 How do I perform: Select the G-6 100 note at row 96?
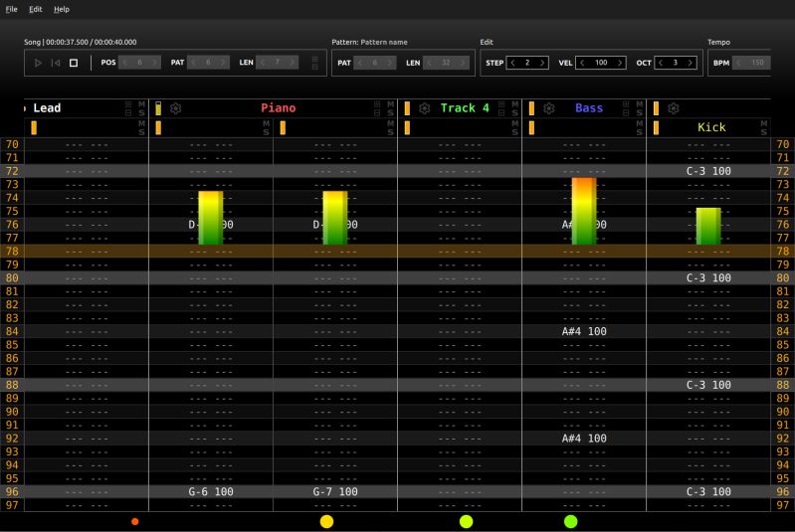pos(210,492)
